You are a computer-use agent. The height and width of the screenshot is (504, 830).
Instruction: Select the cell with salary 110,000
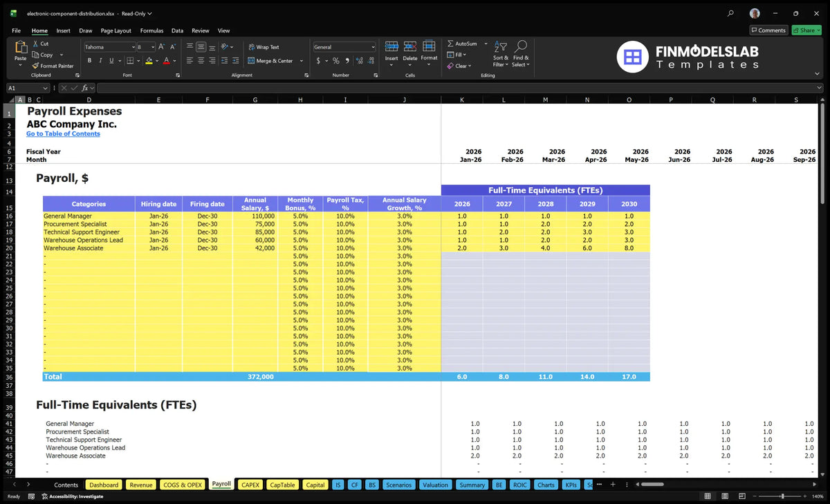[x=255, y=216]
